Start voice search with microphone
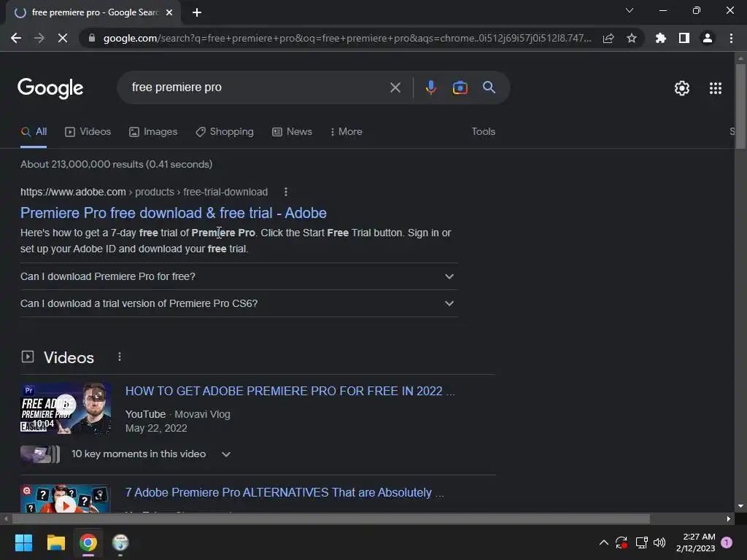Viewport: 747px width, 560px height. point(430,87)
